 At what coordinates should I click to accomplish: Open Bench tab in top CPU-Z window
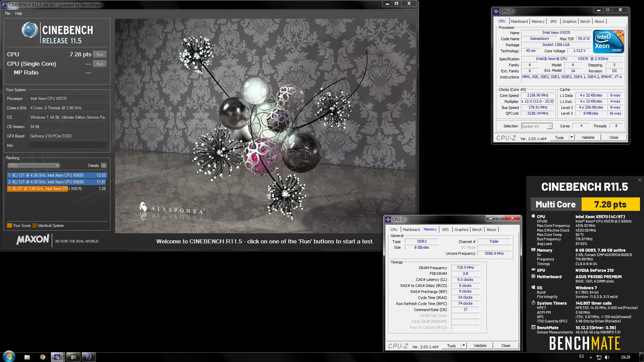point(585,21)
